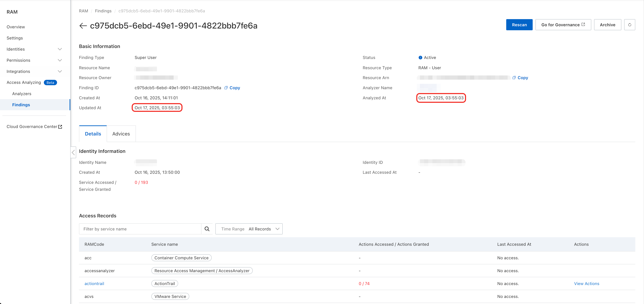Viewport: 644px width, 304px height.
Task: Collapse the sidebar with the arrow handle
Action: [x=73, y=152]
